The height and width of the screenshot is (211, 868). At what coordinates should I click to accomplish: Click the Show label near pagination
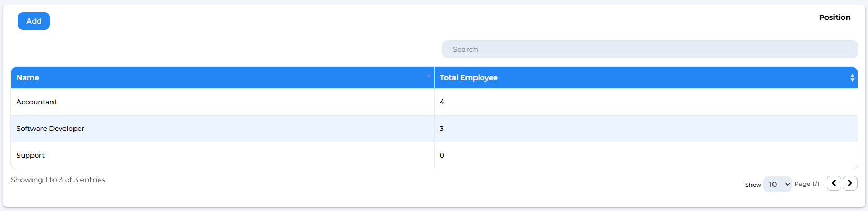tap(753, 185)
